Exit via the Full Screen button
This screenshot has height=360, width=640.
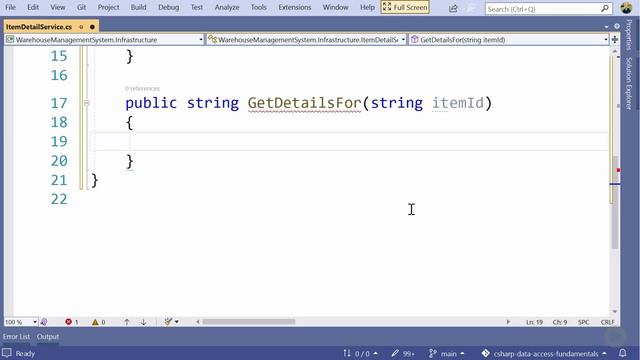[405, 7]
